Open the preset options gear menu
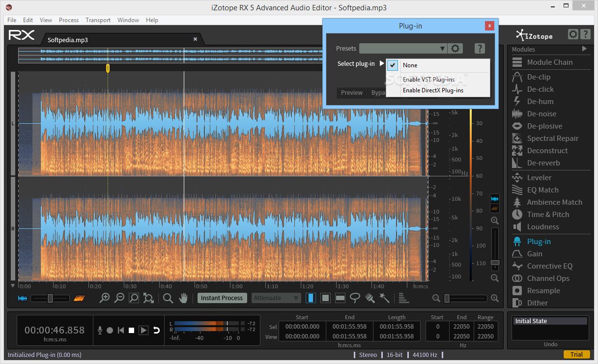The height and width of the screenshot is (364, 598). [x=456, y=49]
